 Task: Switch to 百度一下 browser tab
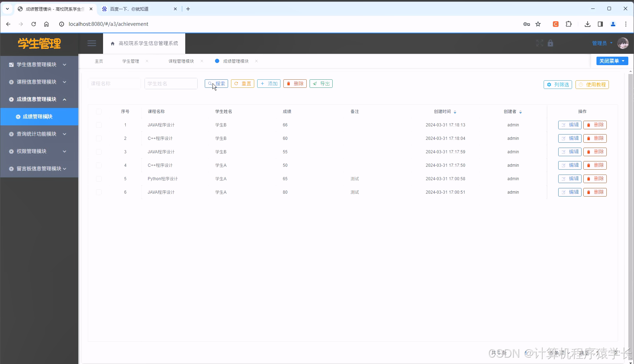point(140,9)
